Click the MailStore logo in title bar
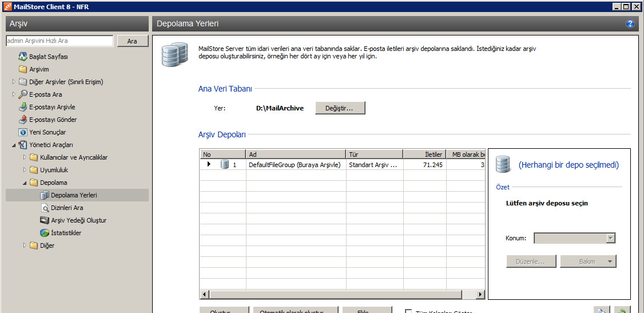Viewport: 644px width, 313px height. (6, 6)
